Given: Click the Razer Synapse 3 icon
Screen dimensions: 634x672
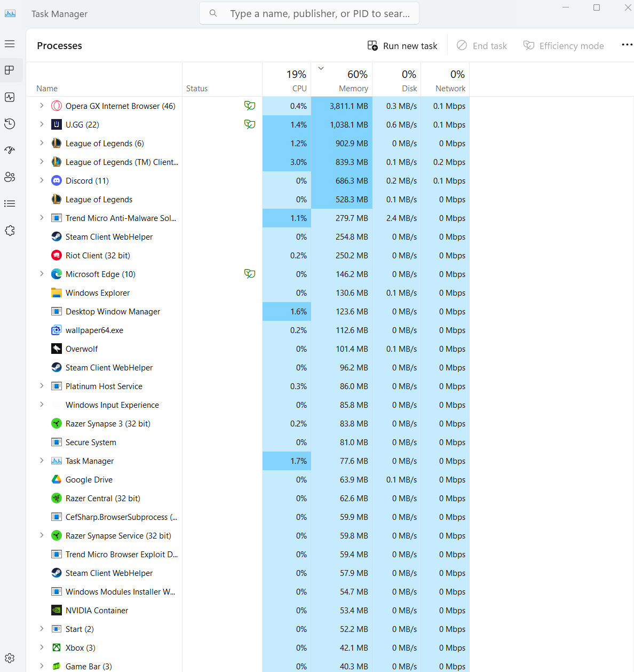Looking at the screenshot, I should pos(57,423).
